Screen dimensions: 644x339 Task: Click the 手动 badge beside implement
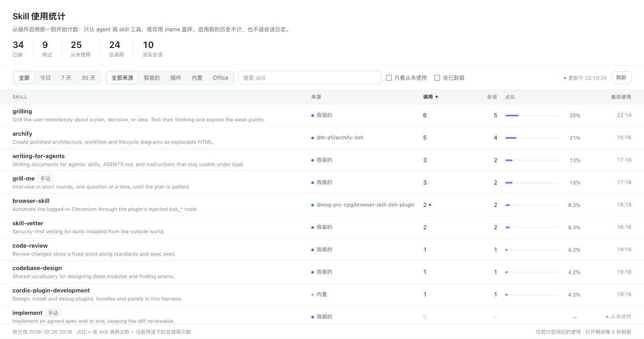(x=53, y=313)
